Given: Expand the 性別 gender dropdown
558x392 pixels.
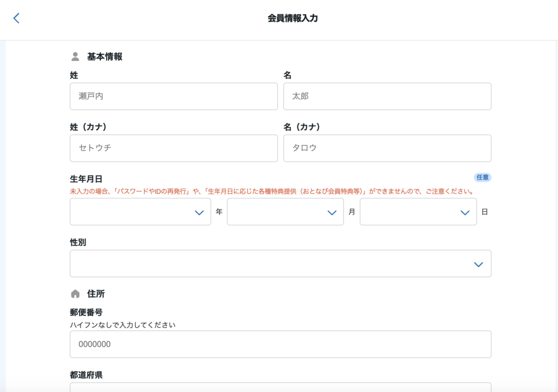Looking at the screenshot, I should (x=280, y=264).
